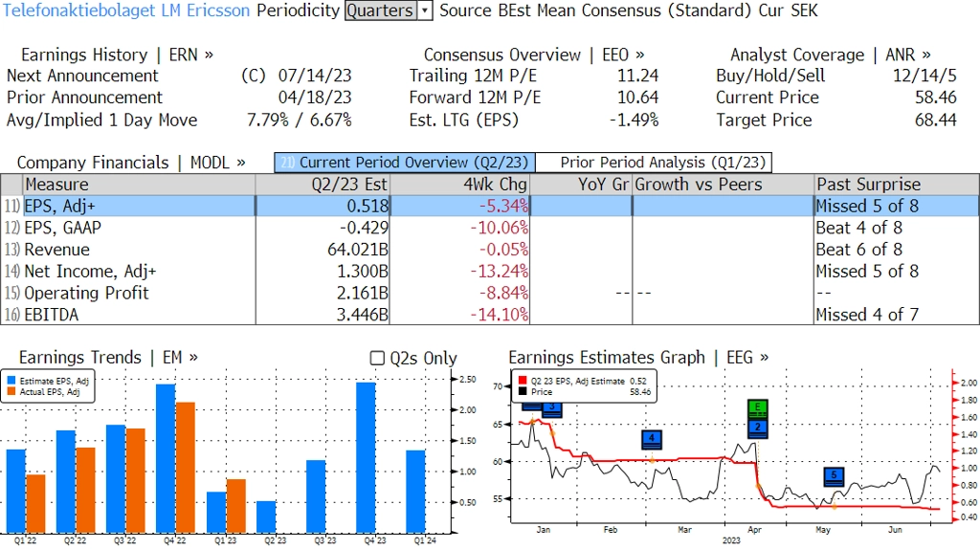Click the blue marker labeled 2 in April

(x=758, y=428)
